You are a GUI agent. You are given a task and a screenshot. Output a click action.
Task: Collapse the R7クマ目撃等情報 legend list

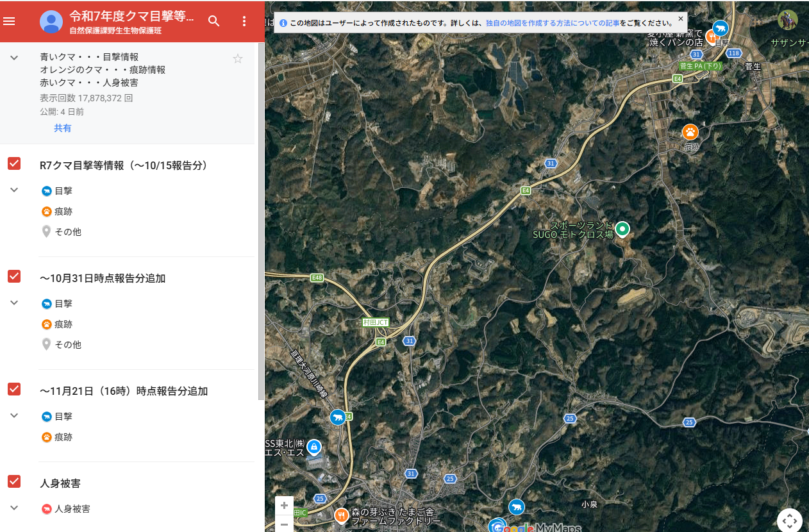coord(14,190)
